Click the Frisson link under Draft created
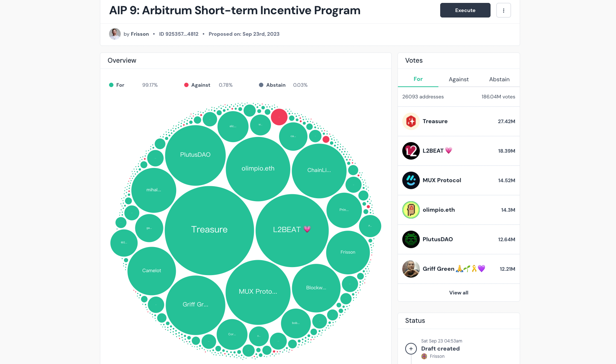This screenshot has width=616, height=364. click(x=437, y=356)
